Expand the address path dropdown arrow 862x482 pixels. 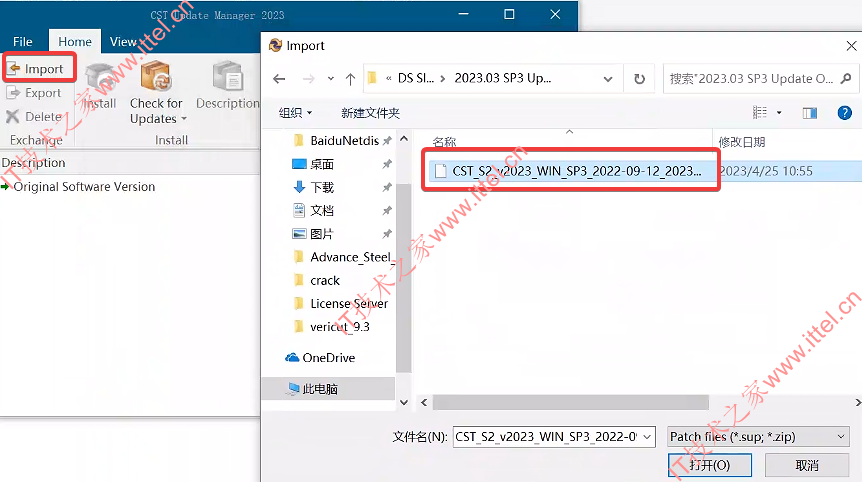(x=608, y=79)
